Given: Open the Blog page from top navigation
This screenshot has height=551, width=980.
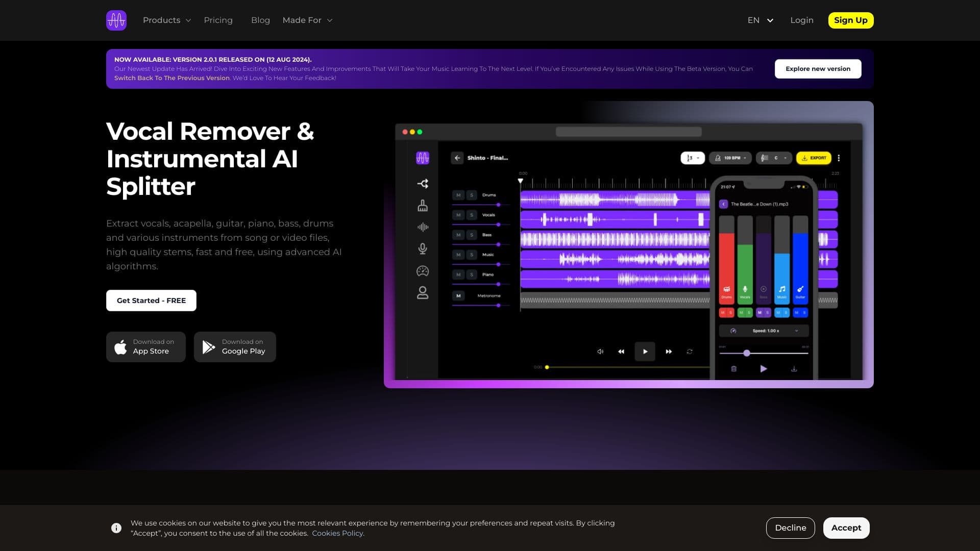Looking at the screenshot, I should (260, 20).
